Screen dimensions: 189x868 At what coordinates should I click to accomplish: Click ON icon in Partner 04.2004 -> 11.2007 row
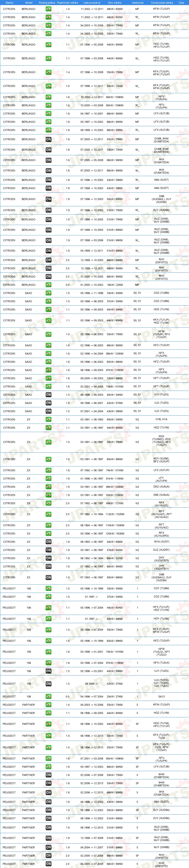(x=48, y=847)
